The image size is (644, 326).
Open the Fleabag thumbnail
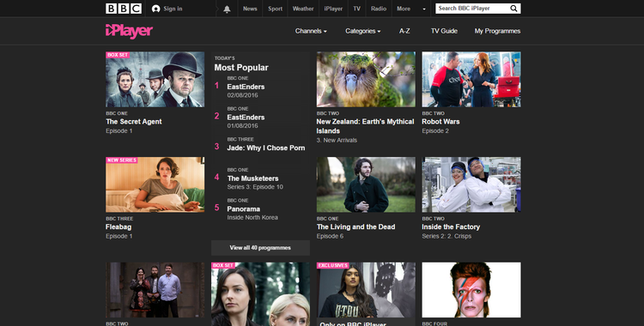coord(155,184)
